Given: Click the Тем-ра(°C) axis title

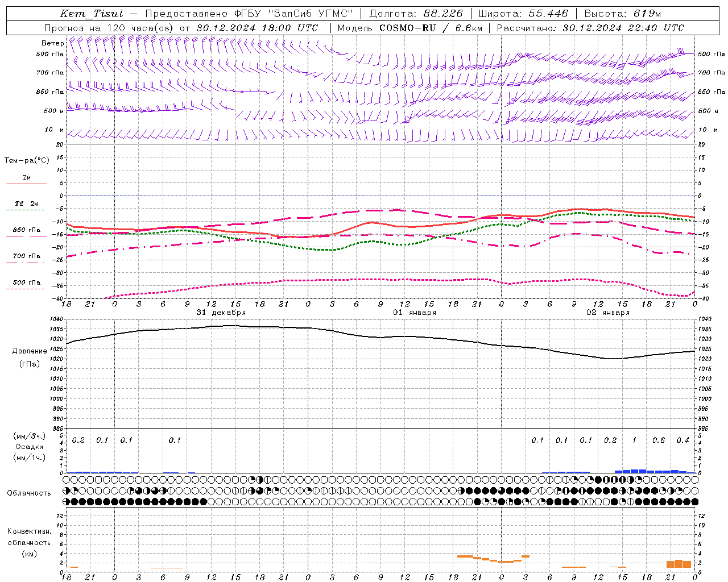Looking at the screenshot, I should coord(27,161).
